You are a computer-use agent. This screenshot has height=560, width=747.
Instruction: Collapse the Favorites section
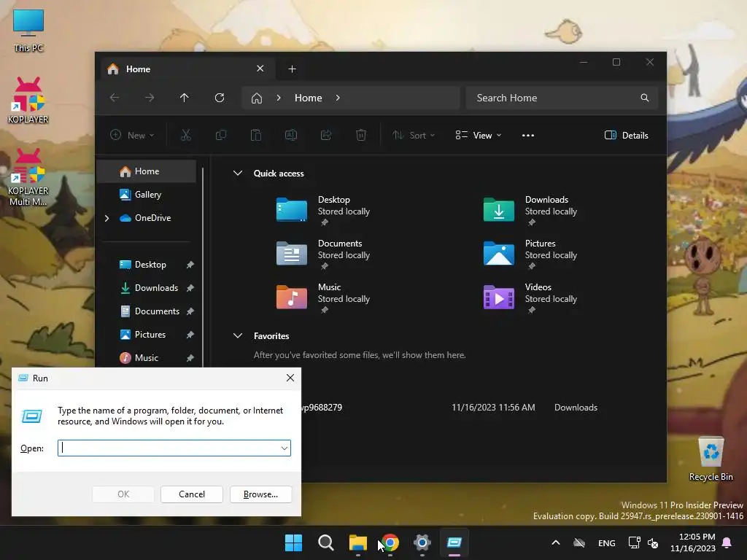(238, 335)
